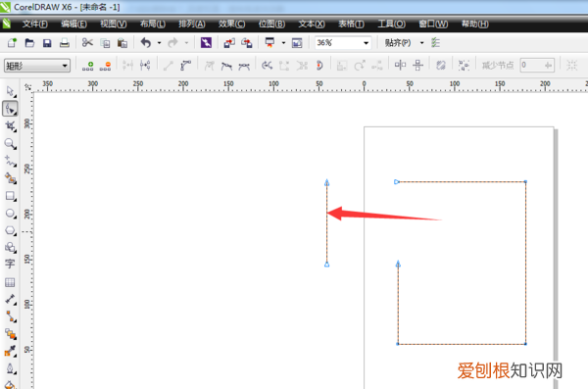Open a file with folder icon
Image resolution: width=588 pixels, height=389 pixels.
click(x=29, y=43)
